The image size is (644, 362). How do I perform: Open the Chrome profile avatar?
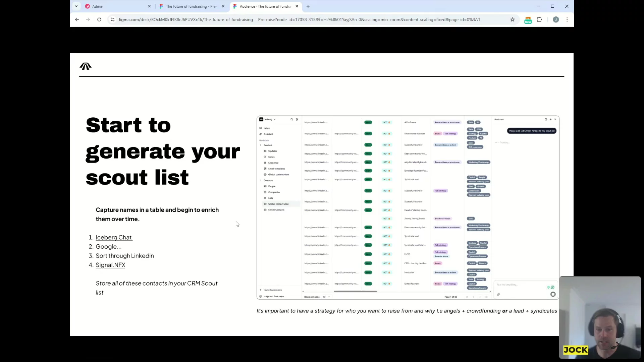click(x=556, y=19)
